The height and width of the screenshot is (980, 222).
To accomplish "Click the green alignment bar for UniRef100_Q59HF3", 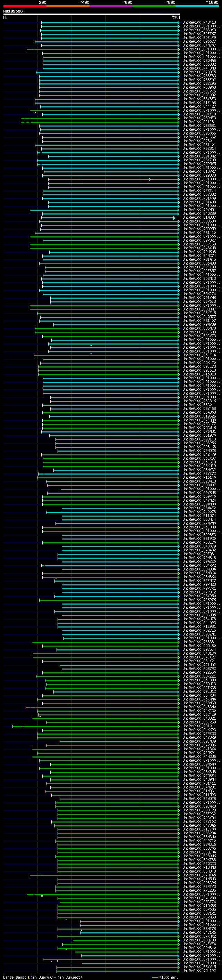I will [x=100, y=118].
